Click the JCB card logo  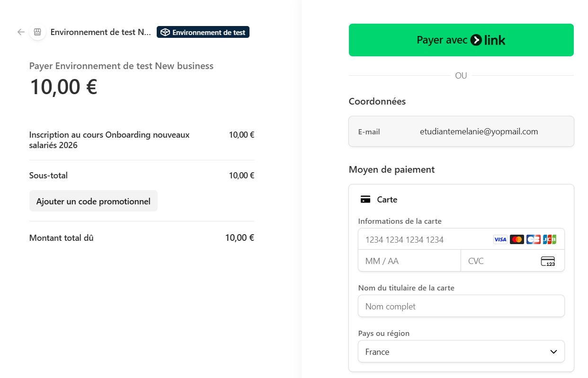(x=550, y=239)
